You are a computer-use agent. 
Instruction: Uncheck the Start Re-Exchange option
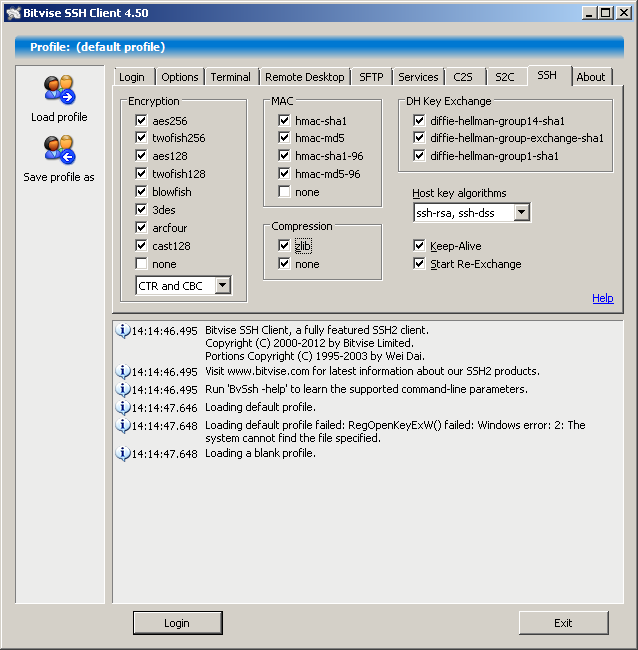pyautogui.click(x=419, y=264)
